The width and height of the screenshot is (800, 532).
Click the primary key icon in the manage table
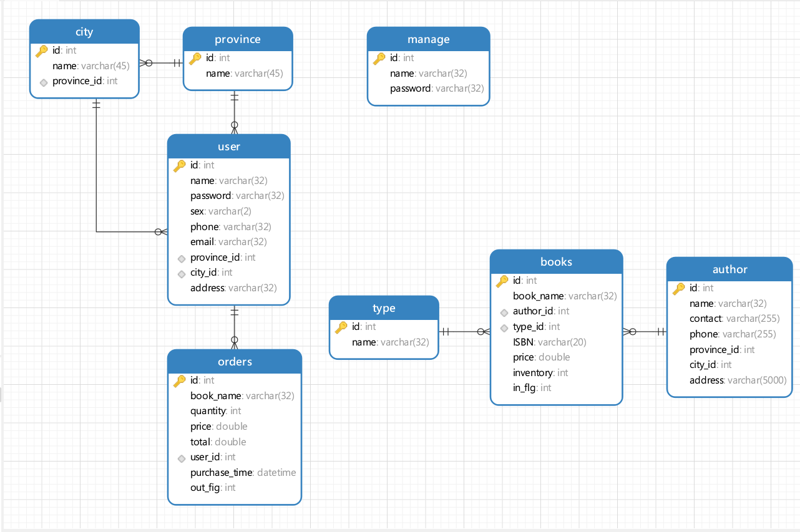[x=379, y=58]
